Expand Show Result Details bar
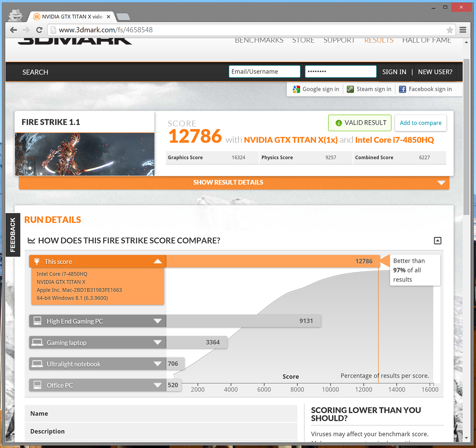This screenshot has height=448, width=476. click(234, 183)
